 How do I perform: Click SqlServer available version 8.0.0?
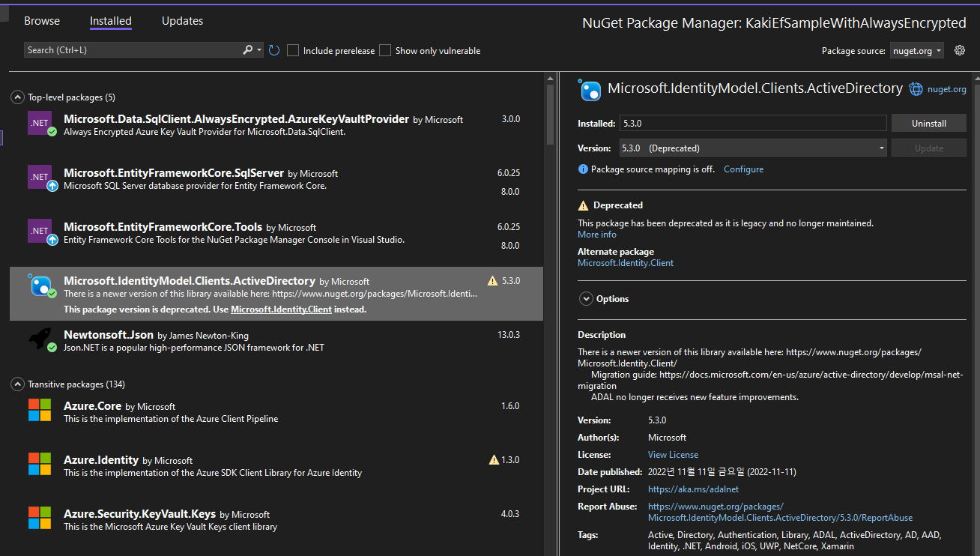tap(510, 191)
